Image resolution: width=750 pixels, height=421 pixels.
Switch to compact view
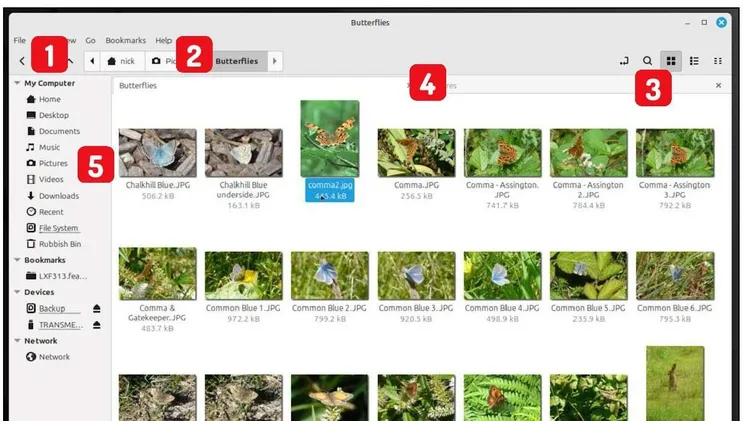coord(717,61)
